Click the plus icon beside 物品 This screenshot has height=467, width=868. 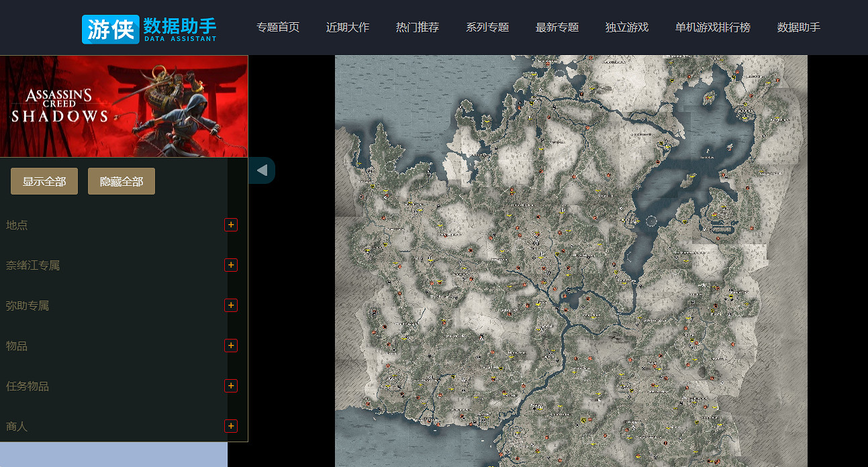pos(231,346)
